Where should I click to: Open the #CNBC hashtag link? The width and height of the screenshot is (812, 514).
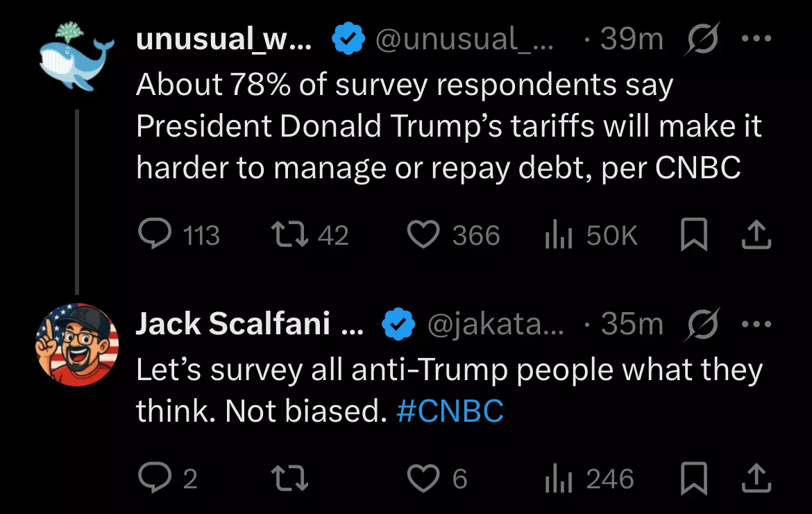point(450,411)
